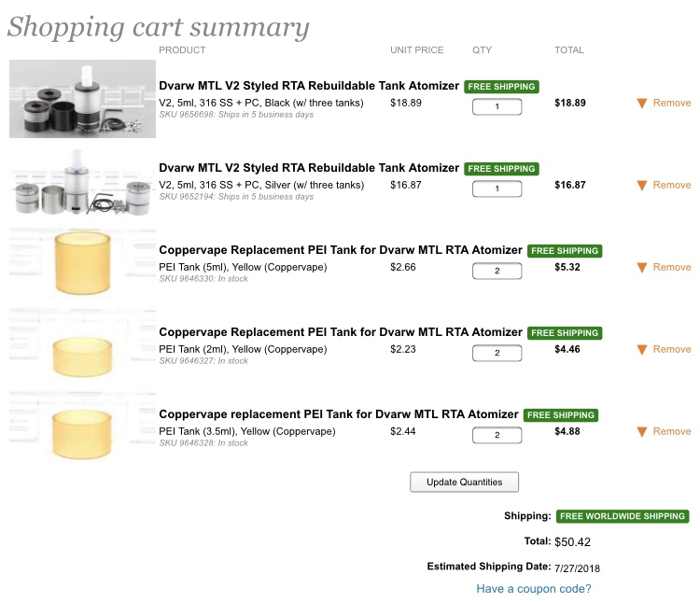Click the orange arrow beside the 5ml PEI tank

[642, 268]
